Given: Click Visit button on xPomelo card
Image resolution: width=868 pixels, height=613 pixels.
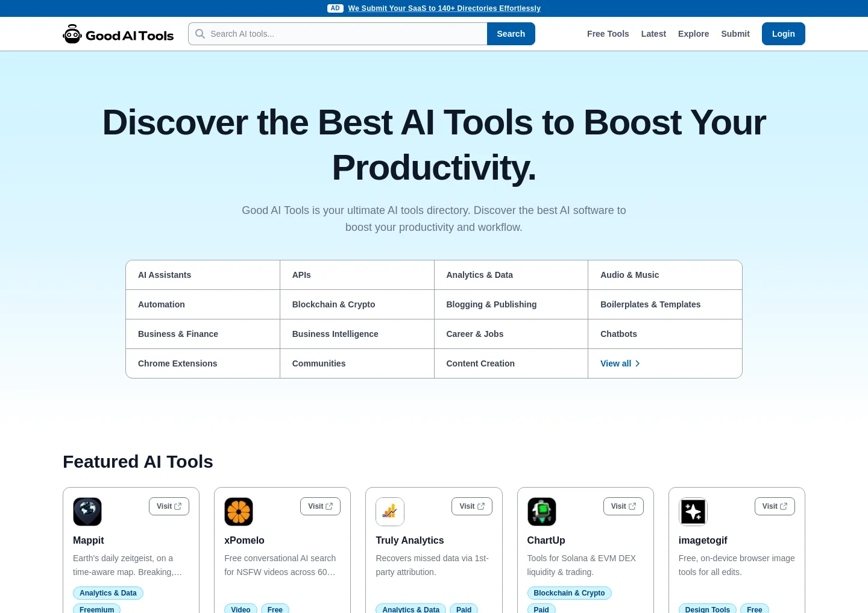Looking at the screenshot, I should [320, 506].
